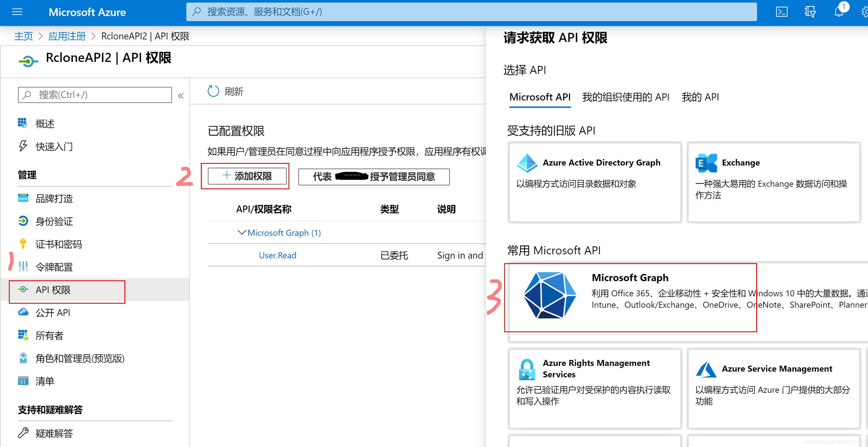This screenshot has width=868, height=447.
Task: Collapse the sidebar with the « chevron
Action: tap(181, 95)
